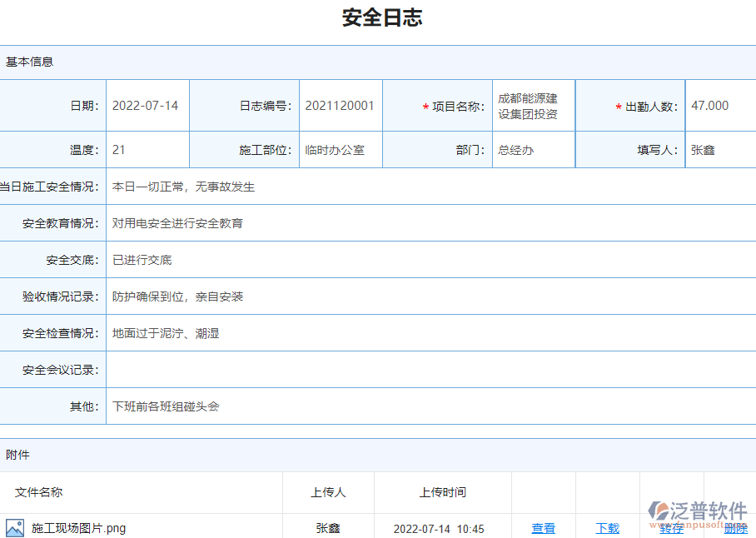756x538 pixels.
Task: Select the 上传时间 column header
Action: click(443, 492)
